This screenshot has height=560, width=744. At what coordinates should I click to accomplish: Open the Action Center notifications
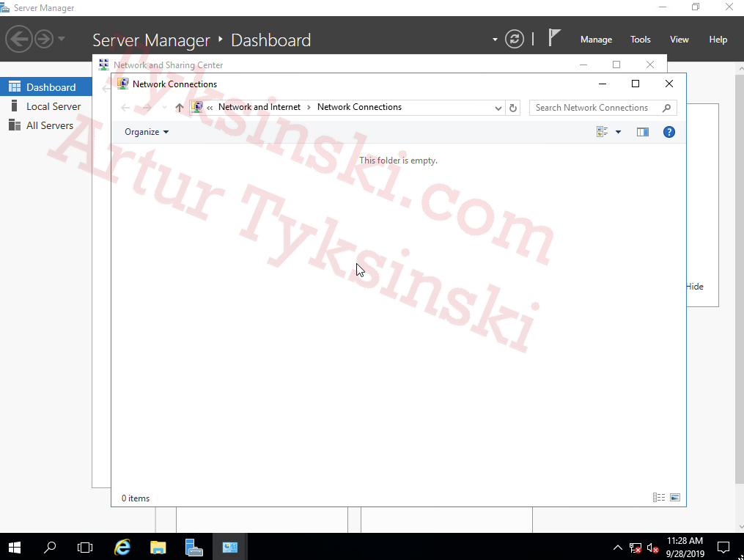click(x=723, y=548)
